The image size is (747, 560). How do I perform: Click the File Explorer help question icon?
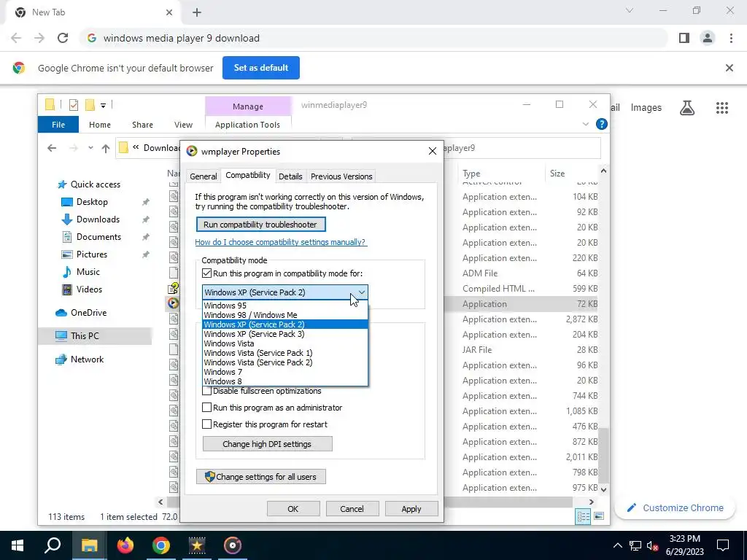pyautogui.click(x=602, y=124)
